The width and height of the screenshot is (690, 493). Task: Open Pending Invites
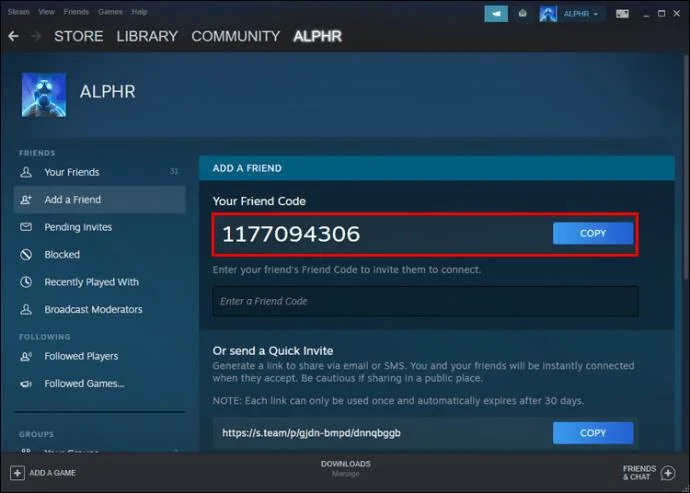tap(99, 227)
